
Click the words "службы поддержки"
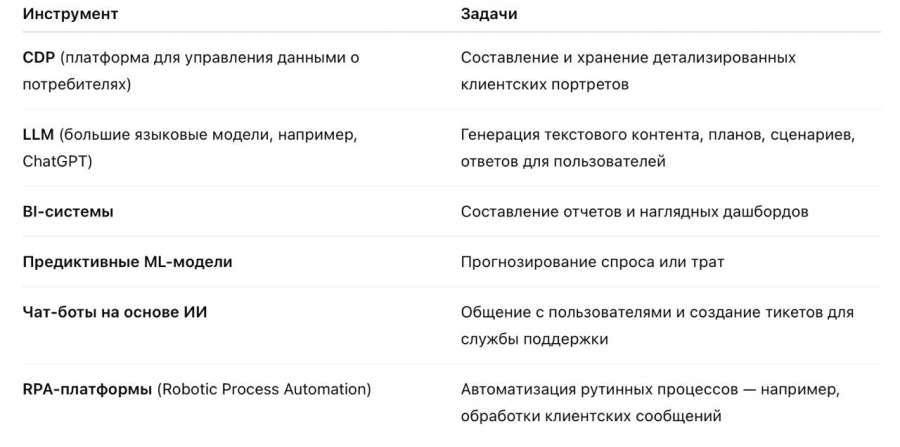[x=534, y=339]
